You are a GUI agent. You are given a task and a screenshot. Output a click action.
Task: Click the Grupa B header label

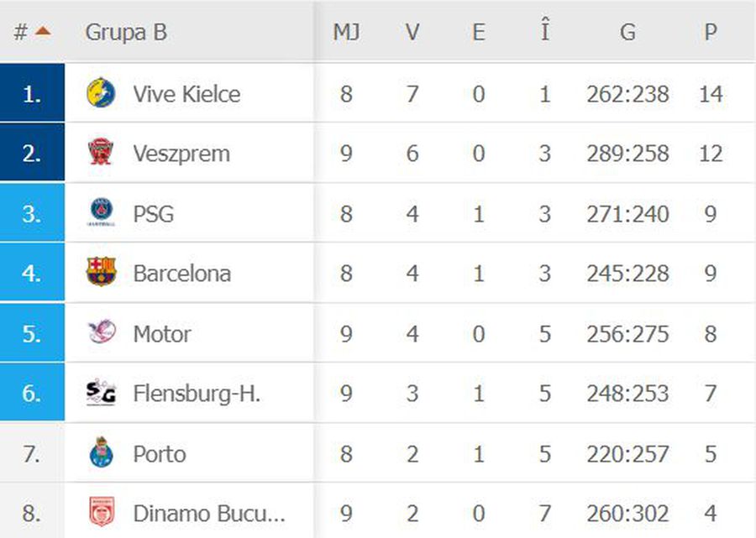click(x=126, y=32)
